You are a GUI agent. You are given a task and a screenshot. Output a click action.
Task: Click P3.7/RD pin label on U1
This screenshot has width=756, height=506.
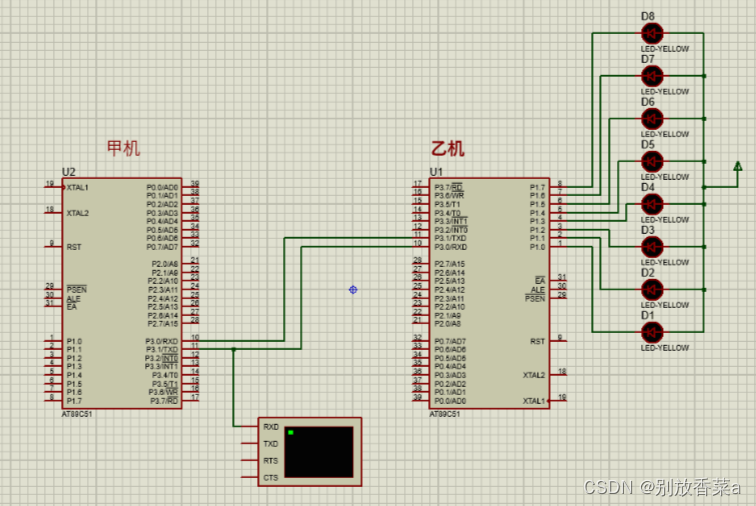pos(448,187)
